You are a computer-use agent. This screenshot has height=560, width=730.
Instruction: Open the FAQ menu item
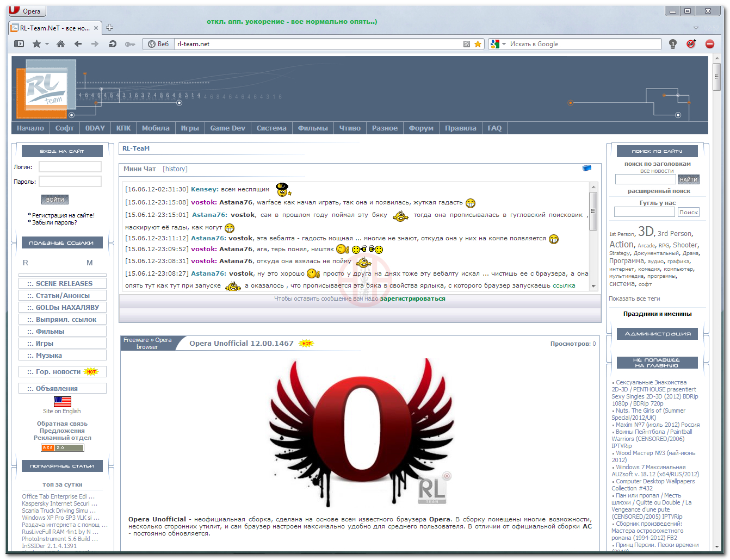coord(494,128)
